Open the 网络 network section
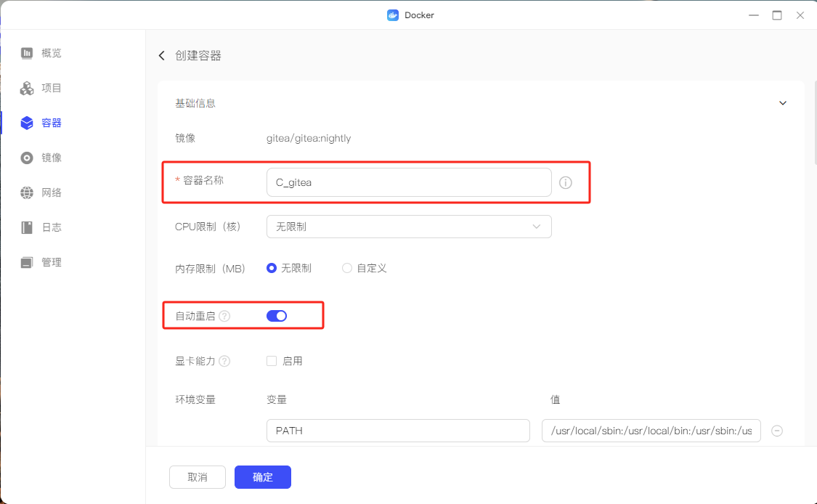 pyautogui.click(x=51, y=193)
